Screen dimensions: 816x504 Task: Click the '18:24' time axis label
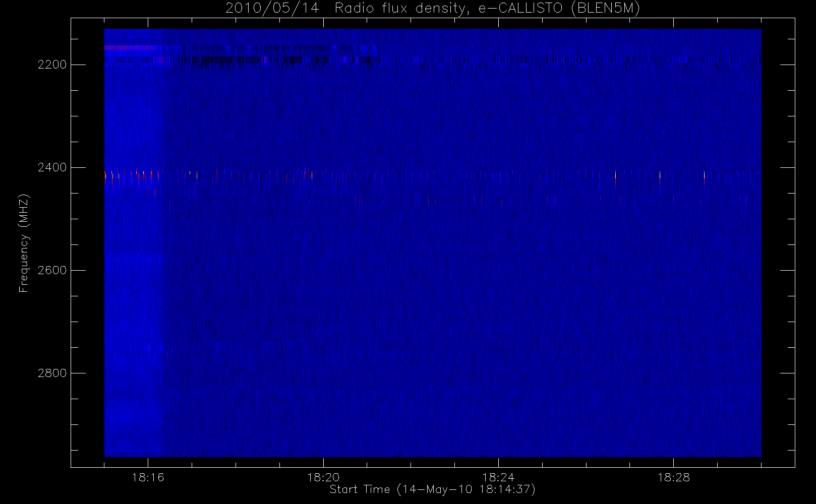498,477
